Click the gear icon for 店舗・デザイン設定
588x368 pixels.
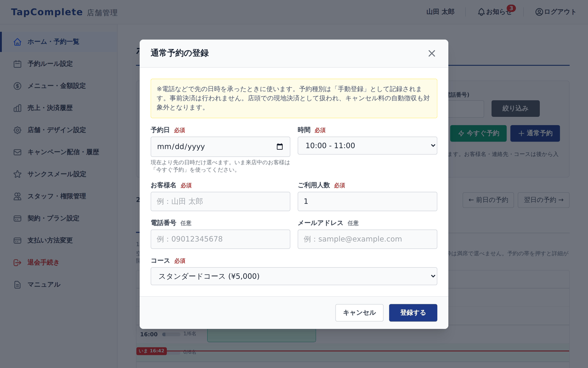(x=17, y=130)
